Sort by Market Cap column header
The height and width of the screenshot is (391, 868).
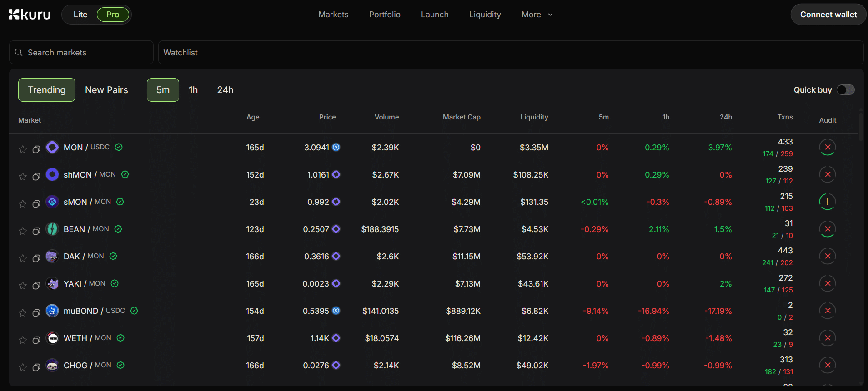coord(462,117)
